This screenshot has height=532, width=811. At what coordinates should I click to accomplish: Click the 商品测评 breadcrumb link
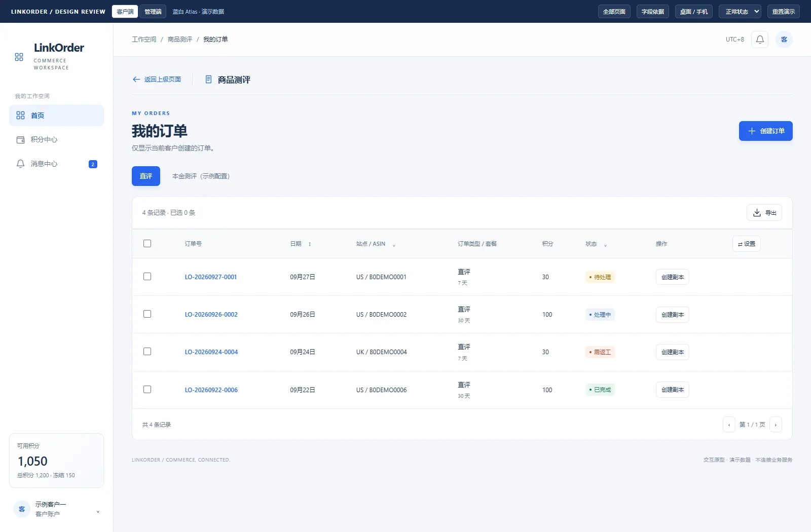click(x=180, y=40)
